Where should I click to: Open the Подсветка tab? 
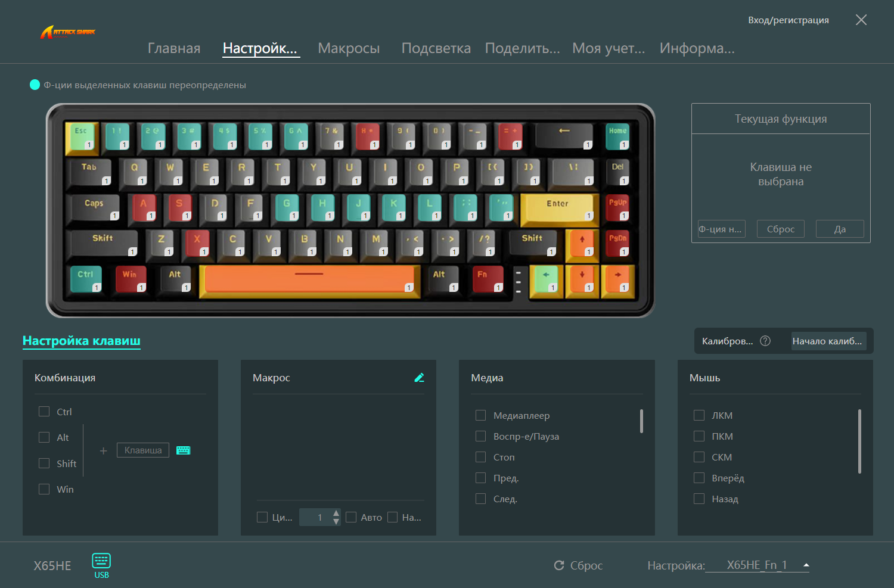point(436,48)
